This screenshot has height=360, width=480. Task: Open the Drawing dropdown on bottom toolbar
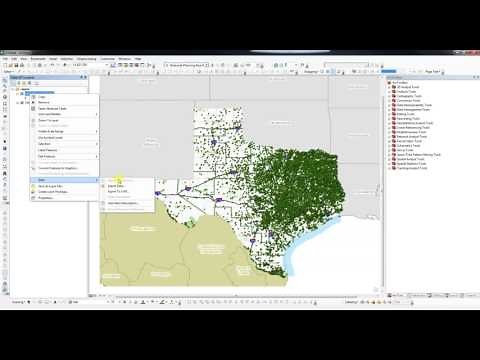(x=19, y=302)
